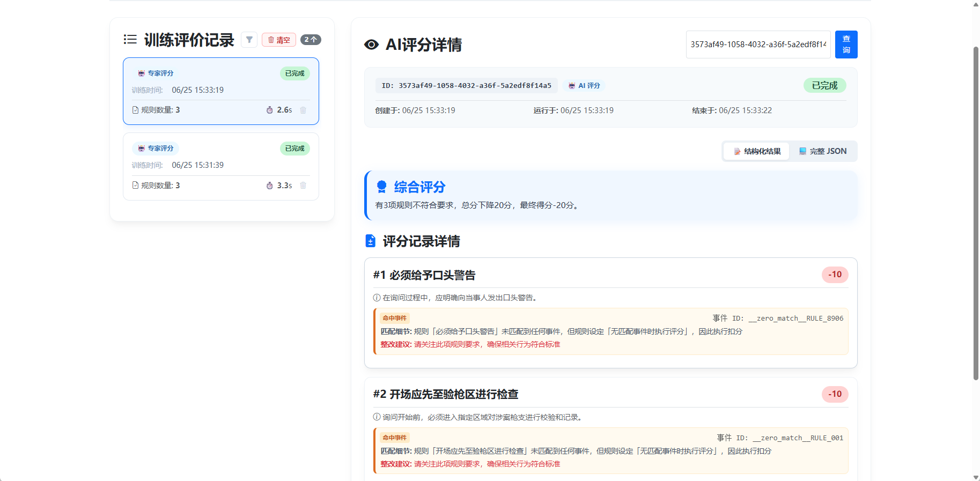This screenshot has height=481, width=980.
Task: Delete the 06/25 15:31:39 training record
Action: (x=303, y=186)
